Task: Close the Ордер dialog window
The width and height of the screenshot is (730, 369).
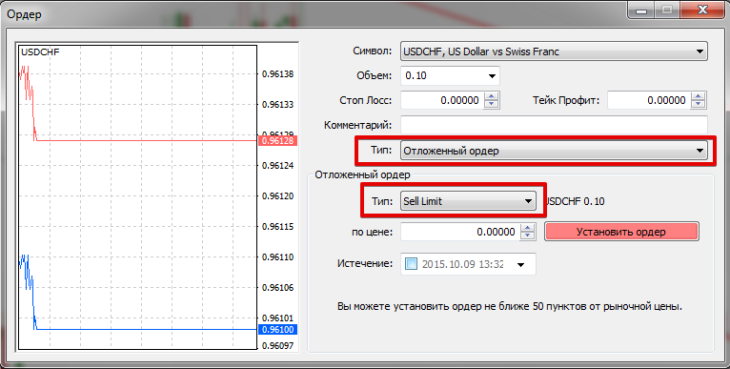Action: (704, 10)
